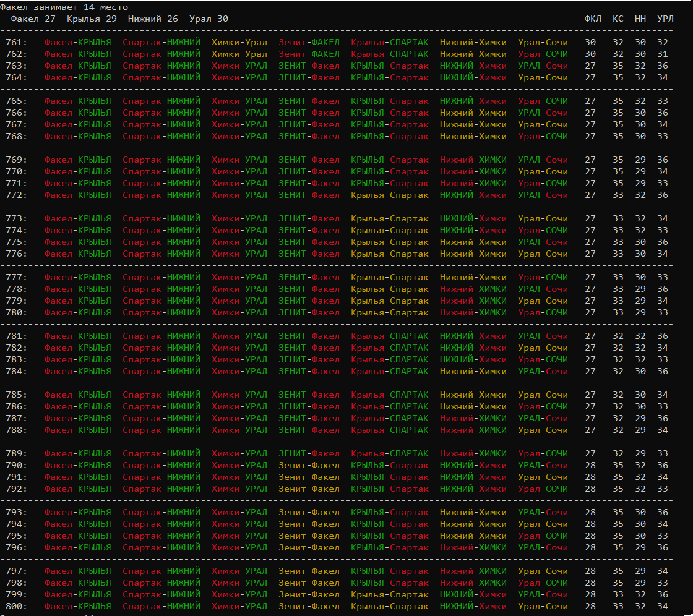Click the УРЛ value 34 in row 800

click(663, 606)
